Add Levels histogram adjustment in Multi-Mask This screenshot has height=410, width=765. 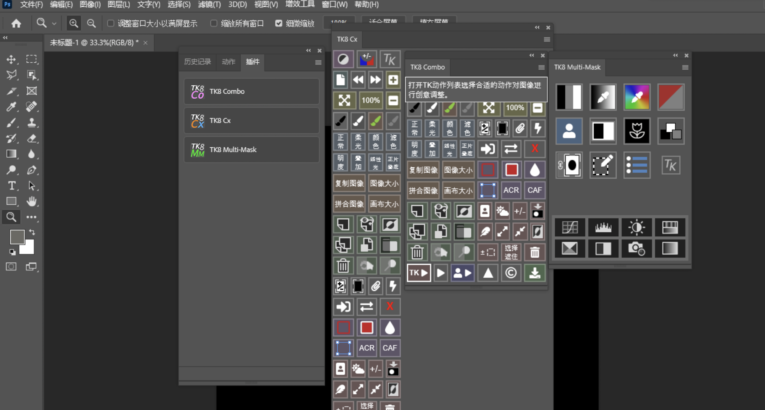point(603,227)
